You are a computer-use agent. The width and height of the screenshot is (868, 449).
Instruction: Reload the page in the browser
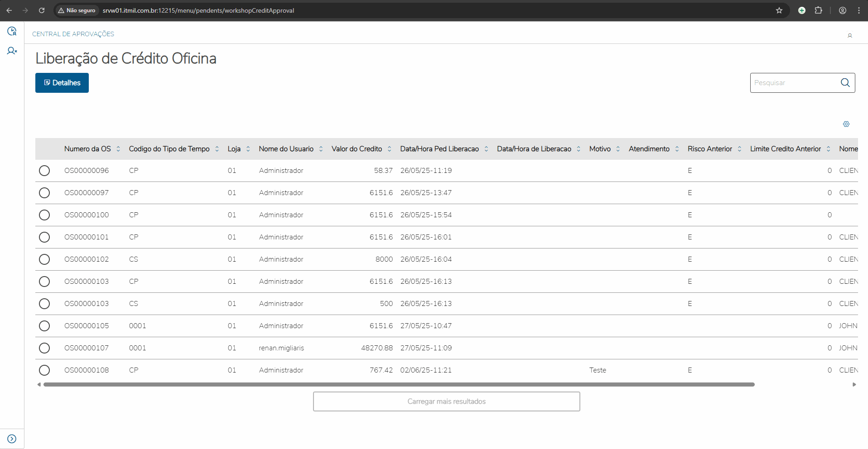[42, 10]
